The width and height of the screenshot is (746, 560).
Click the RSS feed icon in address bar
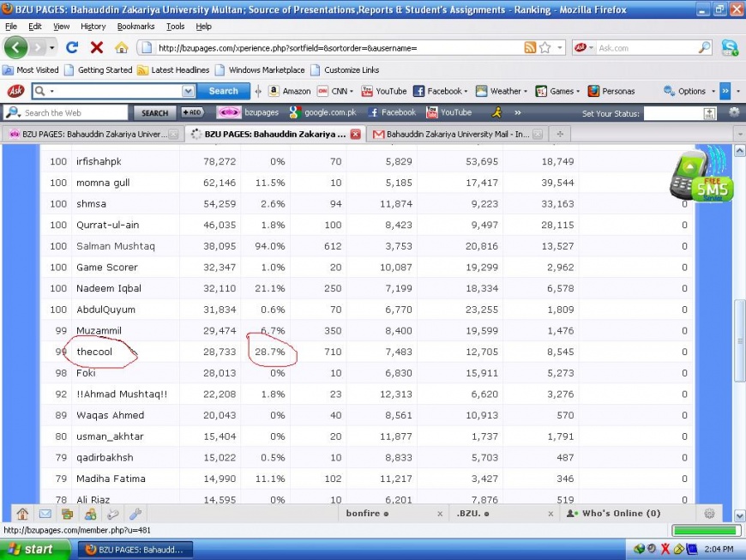530,48
